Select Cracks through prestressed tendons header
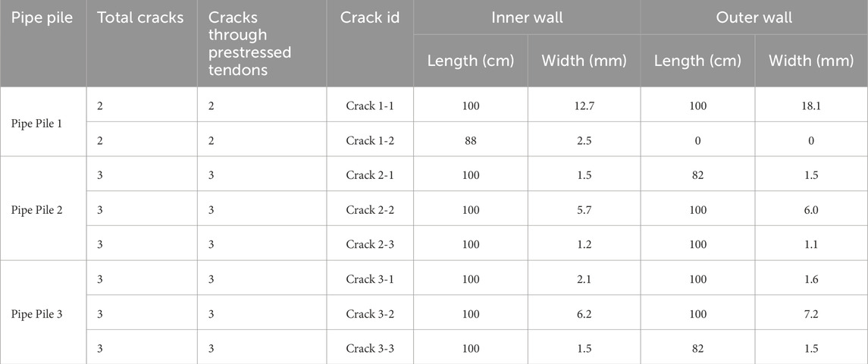 [249, 44]
